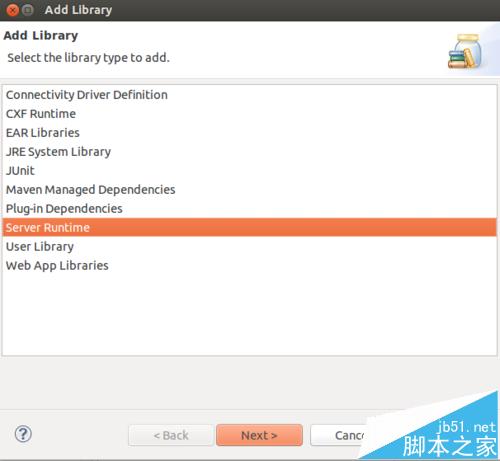
Task: Select Plug-in Dependencies entry
Action: 249,209
